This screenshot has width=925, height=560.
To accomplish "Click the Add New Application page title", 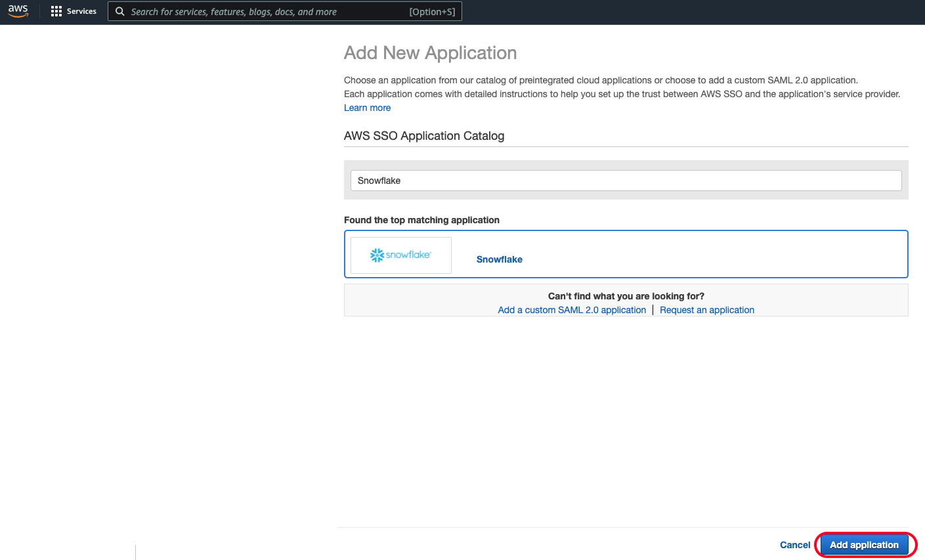I will click(430, 53).
